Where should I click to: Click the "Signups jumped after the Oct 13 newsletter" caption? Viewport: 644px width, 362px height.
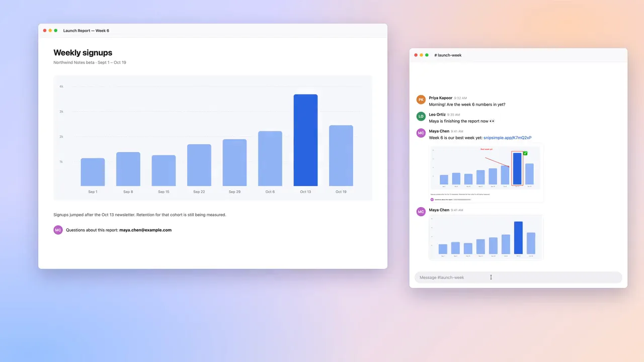(x=140, y=215)
